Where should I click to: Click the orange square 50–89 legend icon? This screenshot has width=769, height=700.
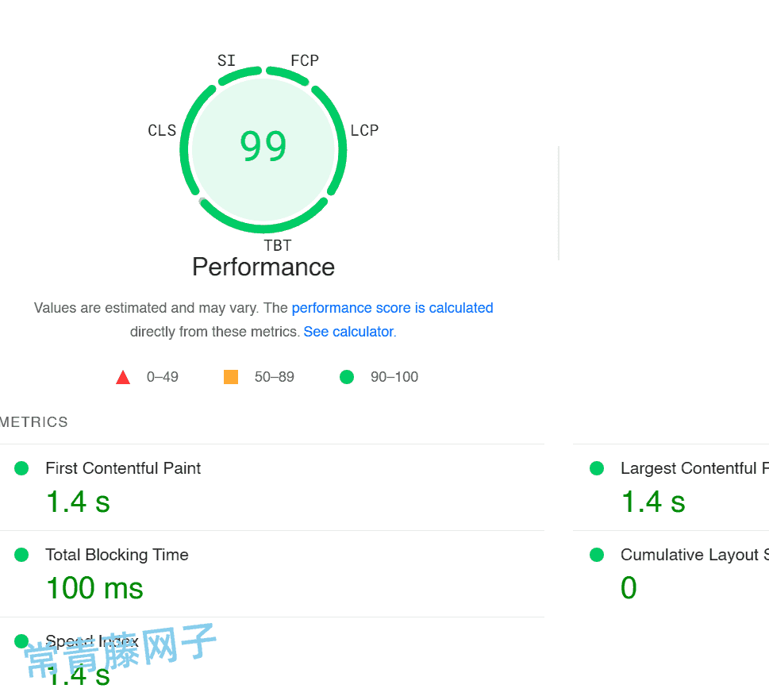[x=231, y=377]
